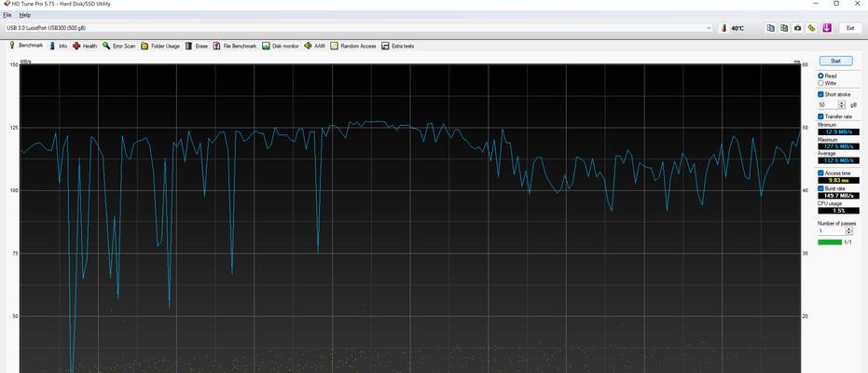Click the green pass progress bar

830,242
